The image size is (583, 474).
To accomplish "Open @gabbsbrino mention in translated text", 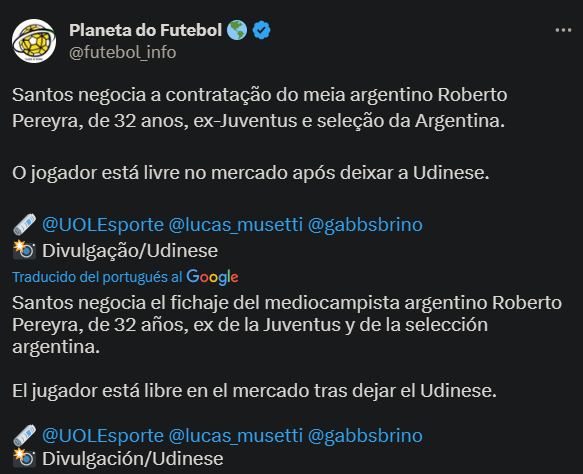I will coord(365,435).
